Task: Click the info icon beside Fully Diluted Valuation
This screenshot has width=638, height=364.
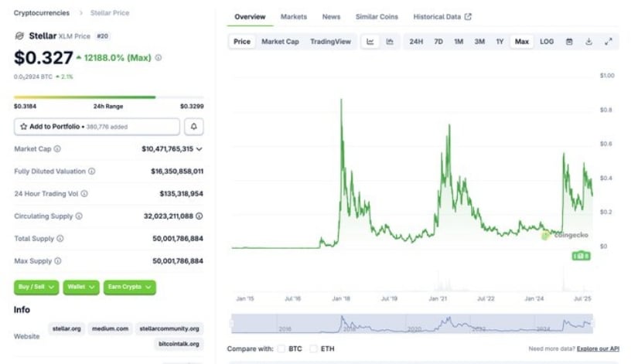Action: pyautogui.click(x=92, y=172)
